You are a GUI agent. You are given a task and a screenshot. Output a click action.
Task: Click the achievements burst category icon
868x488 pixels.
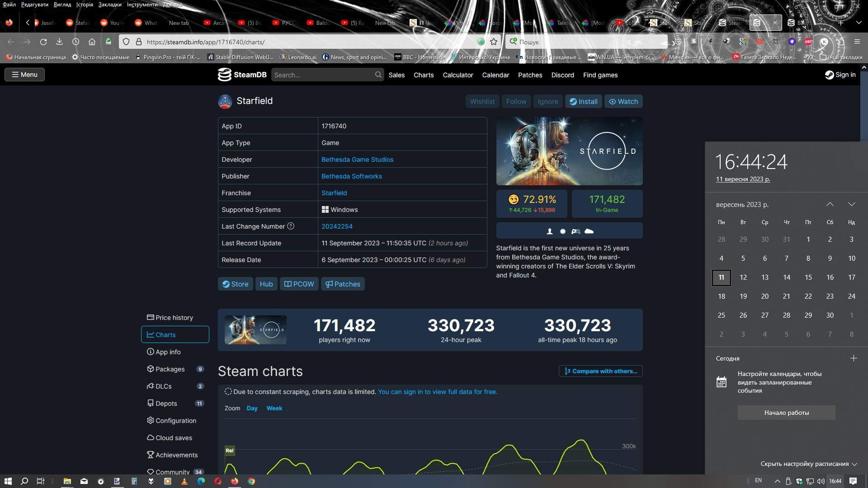[x=563, y=231]
